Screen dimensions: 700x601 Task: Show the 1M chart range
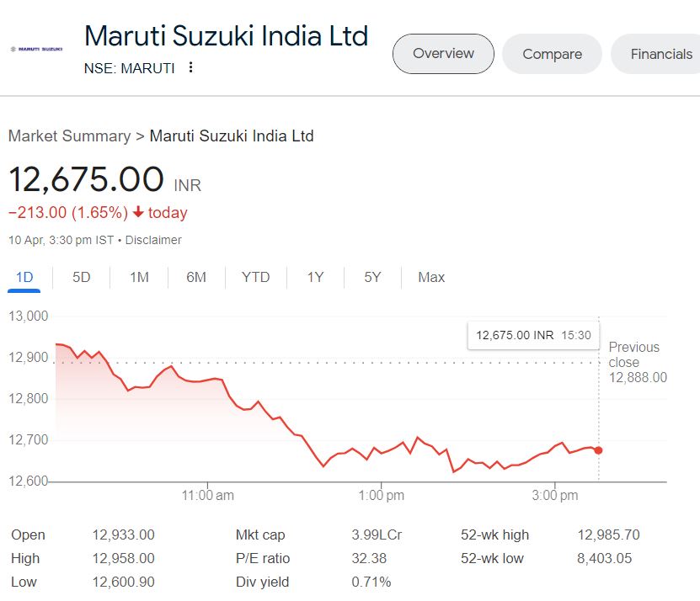tap(139, 277)
